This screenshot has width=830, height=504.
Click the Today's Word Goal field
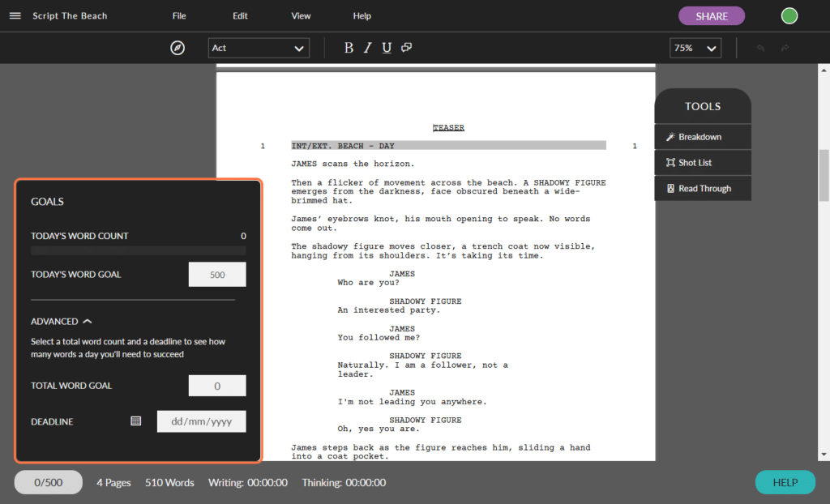pyautogui.click(x=217, y=274)
